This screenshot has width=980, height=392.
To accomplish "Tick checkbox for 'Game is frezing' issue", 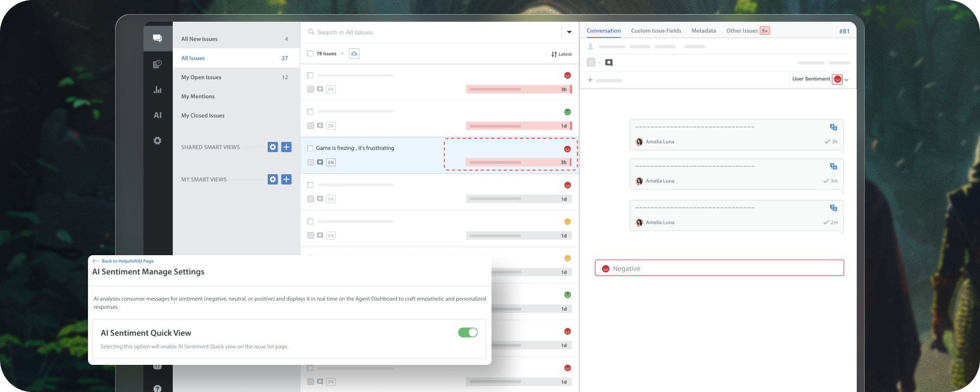I will pyautogui.click(x=310, y=148).
